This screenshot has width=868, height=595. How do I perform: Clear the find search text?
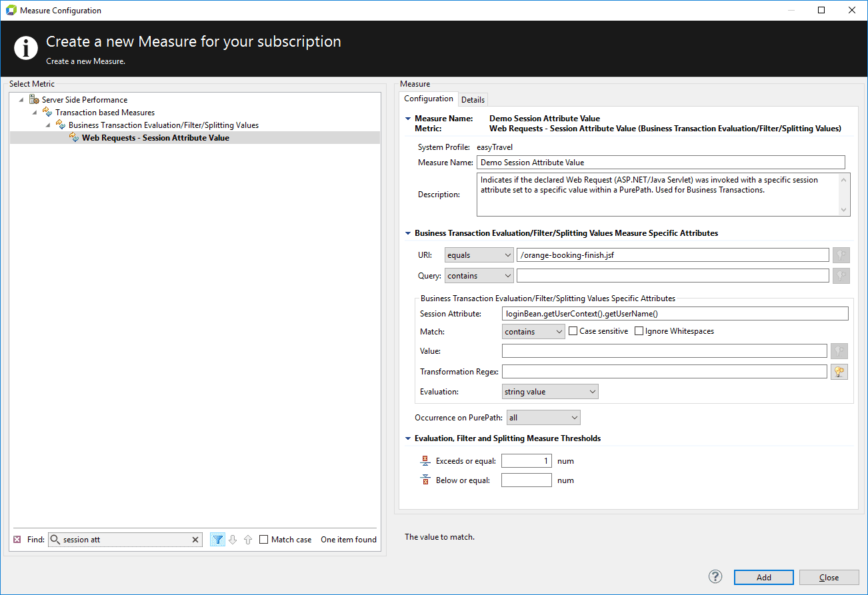(195, 540)
